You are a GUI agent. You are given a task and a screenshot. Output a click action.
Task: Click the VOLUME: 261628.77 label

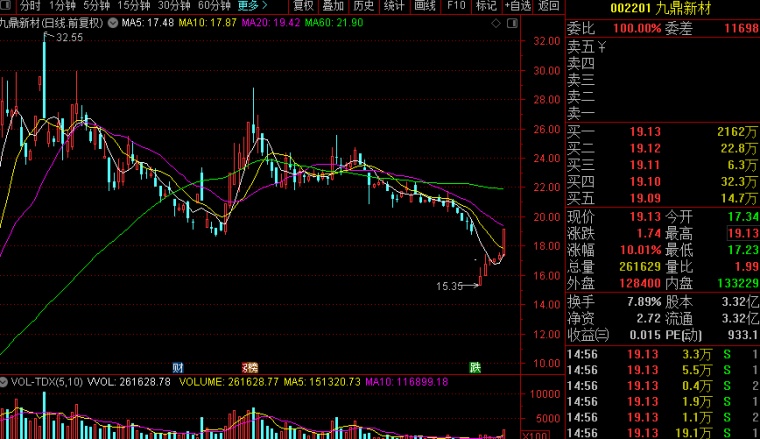coord(229,382)
